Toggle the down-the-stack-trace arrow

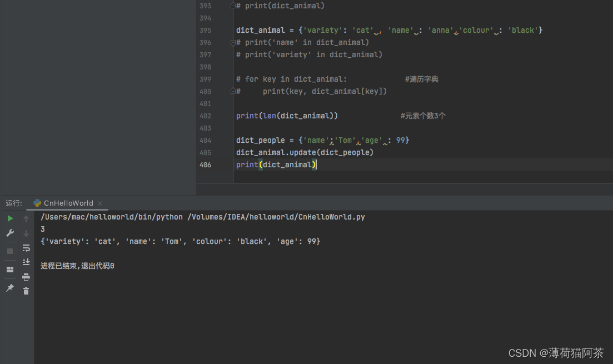pos(26,232)
